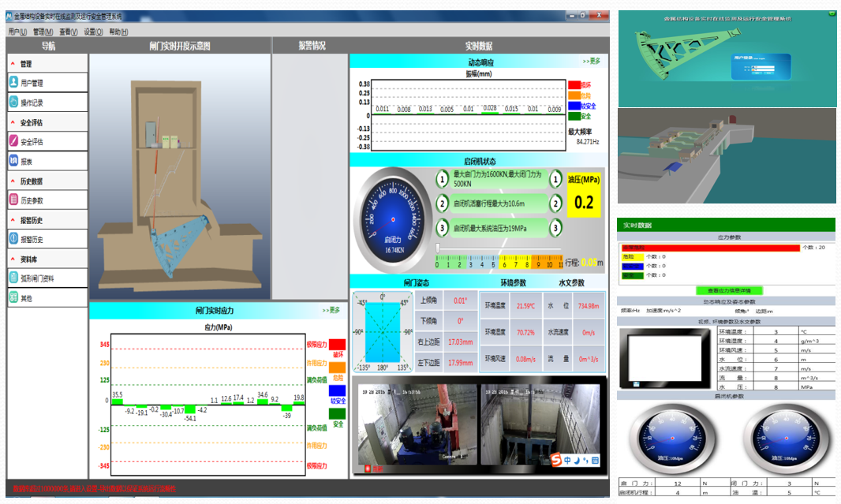
Task: Collapse the 历史数据 navigation section
Action: tap(13, 181)
